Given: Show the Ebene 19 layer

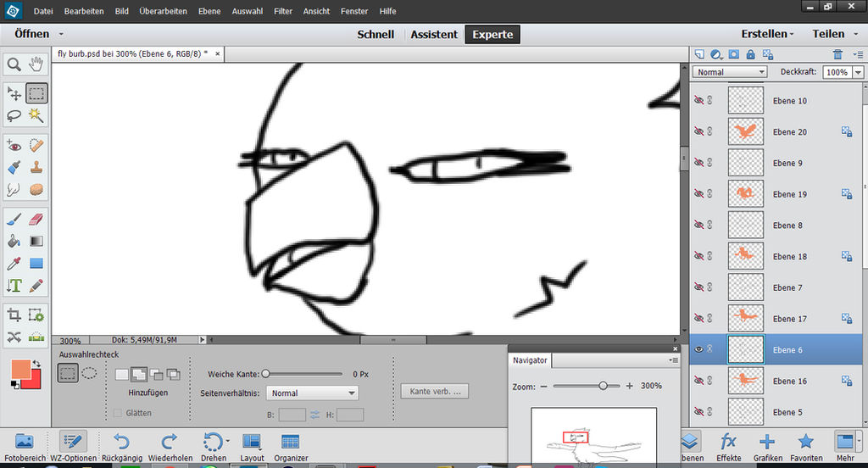Looking at the screenshot, I should point(698,194).
